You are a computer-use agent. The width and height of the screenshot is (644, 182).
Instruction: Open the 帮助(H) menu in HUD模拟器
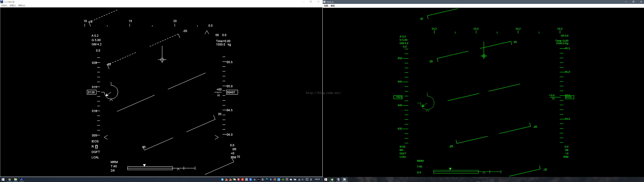(x=22, y=6)
